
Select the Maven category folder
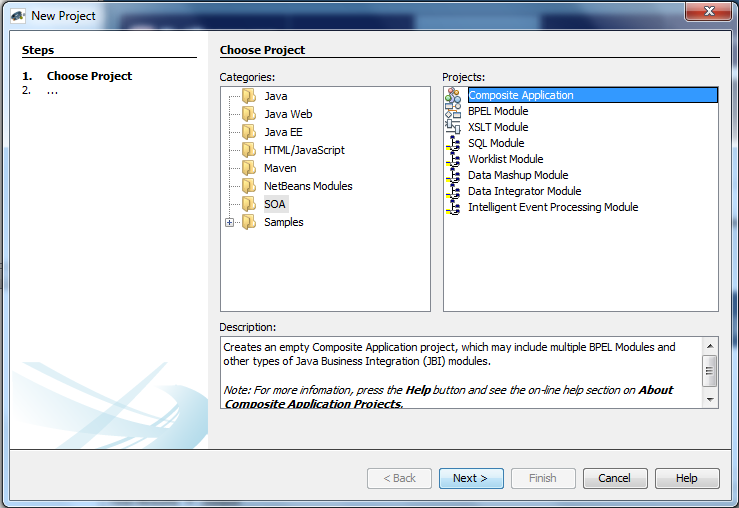coord(280,168)
